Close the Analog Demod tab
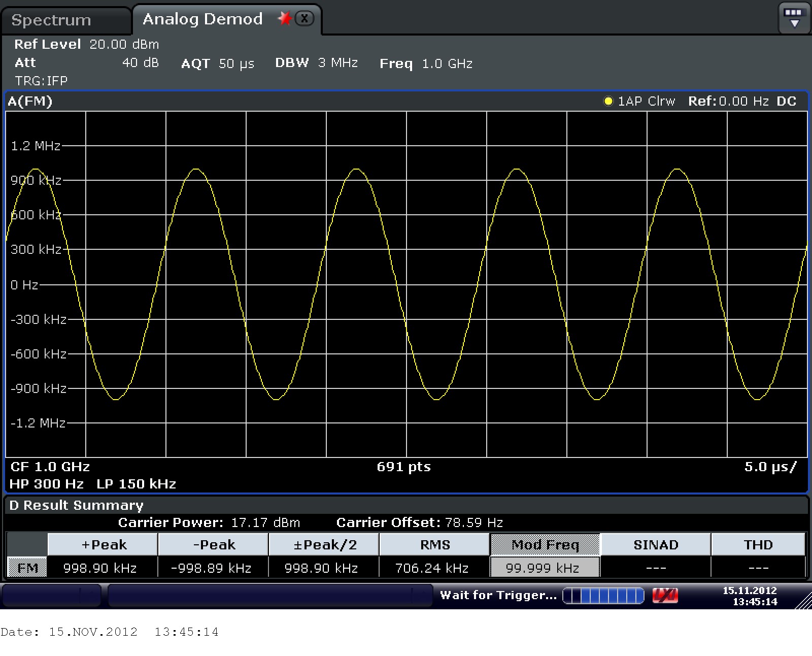Image resolution: width=812 pixels, height=656 pixels. click(304, 19)
